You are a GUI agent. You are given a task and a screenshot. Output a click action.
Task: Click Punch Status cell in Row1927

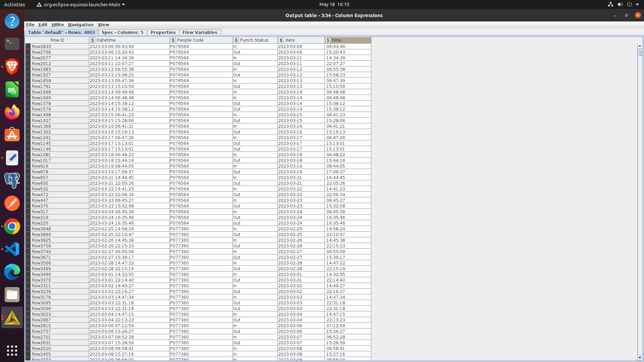[255, 75]
